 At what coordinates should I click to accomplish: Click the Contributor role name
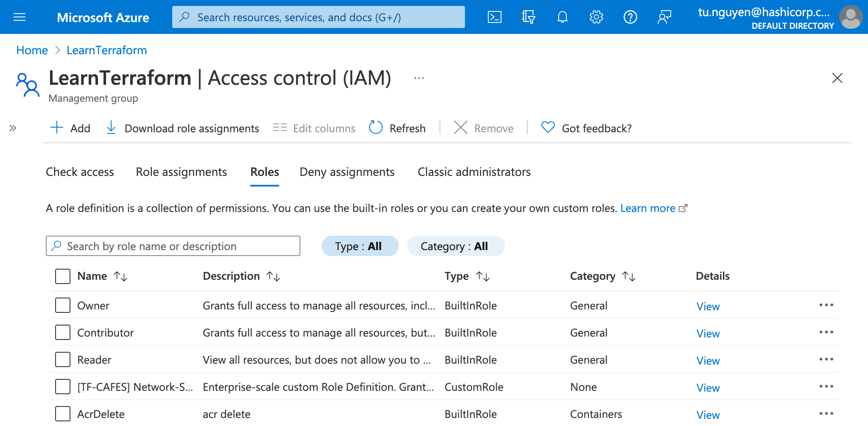105,333
